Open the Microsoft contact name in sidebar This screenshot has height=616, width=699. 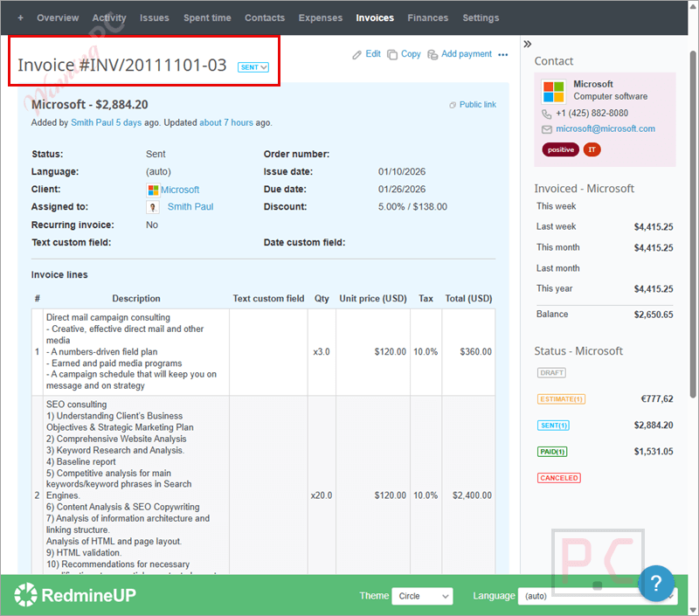click(593, 84)
